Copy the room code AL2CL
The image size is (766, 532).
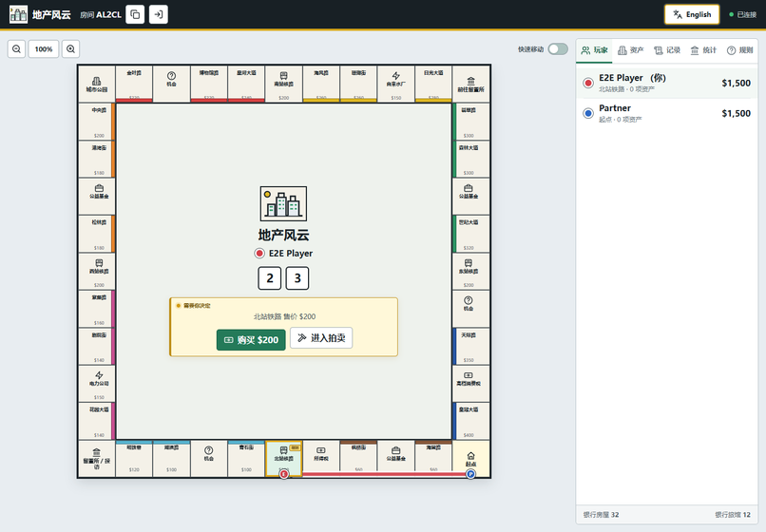point(135,14)
